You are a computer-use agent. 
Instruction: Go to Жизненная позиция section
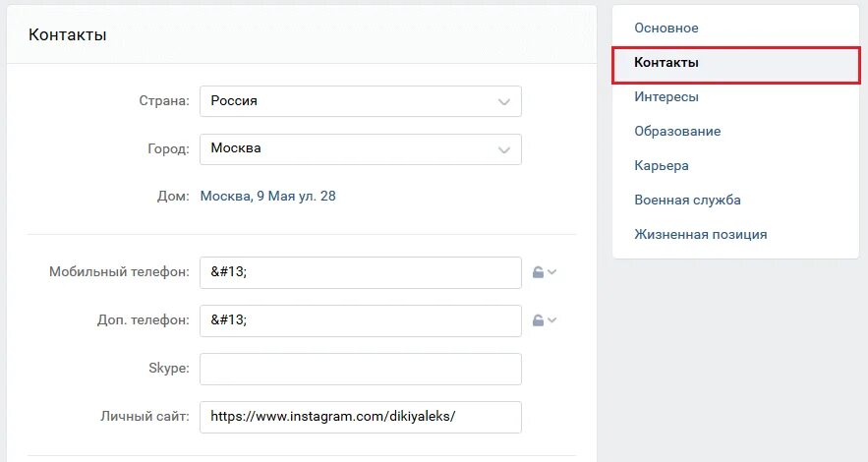pos(701,235)
